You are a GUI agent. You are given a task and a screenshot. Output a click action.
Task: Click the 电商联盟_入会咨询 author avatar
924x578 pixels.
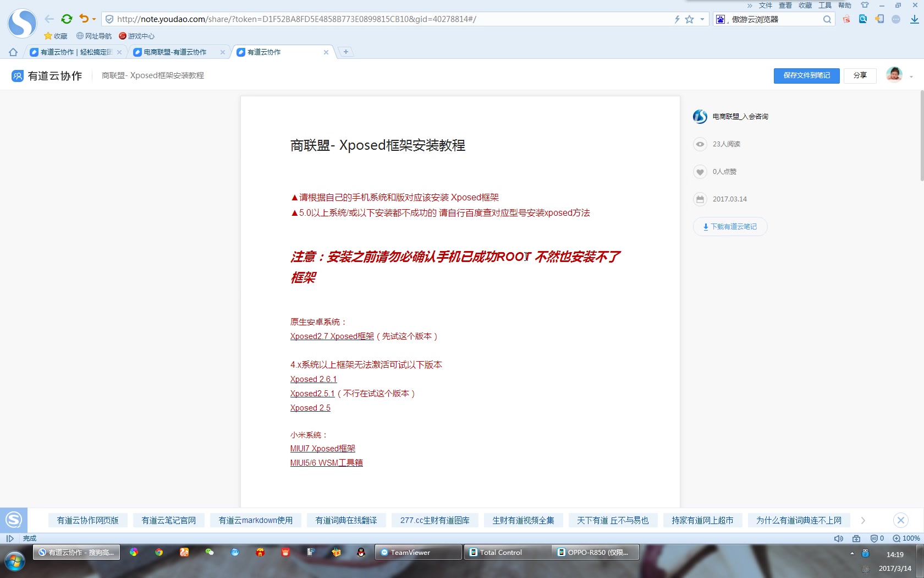pos(700,116)
